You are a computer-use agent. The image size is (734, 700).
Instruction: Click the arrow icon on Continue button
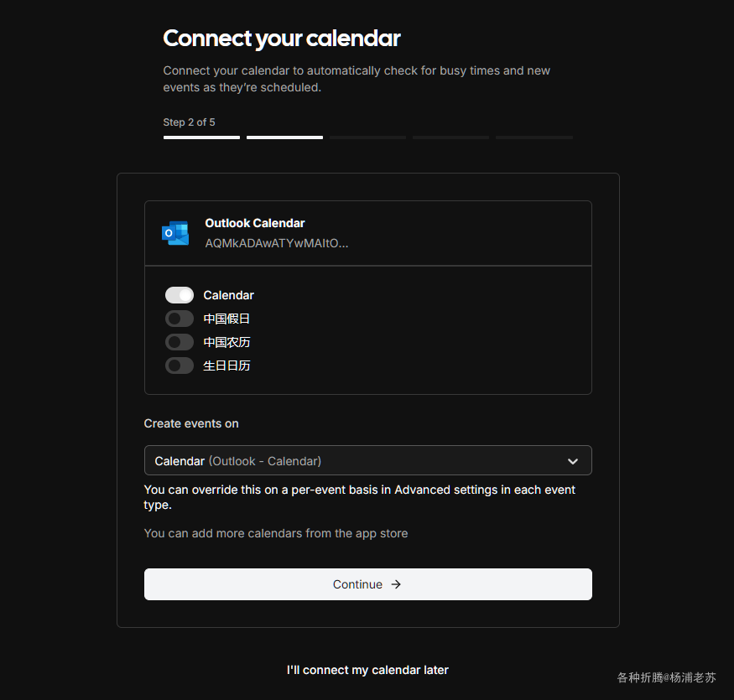tap(396, 584)
